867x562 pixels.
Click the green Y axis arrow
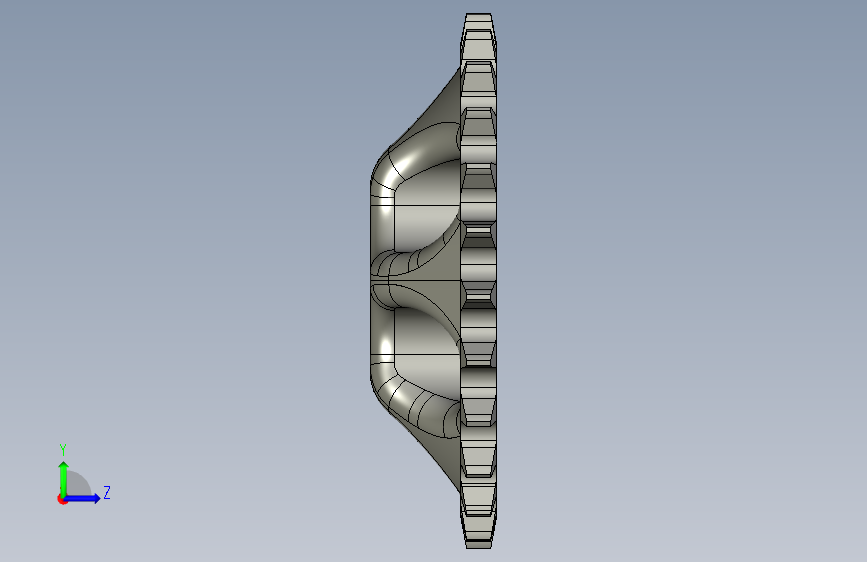click(64, 479)
